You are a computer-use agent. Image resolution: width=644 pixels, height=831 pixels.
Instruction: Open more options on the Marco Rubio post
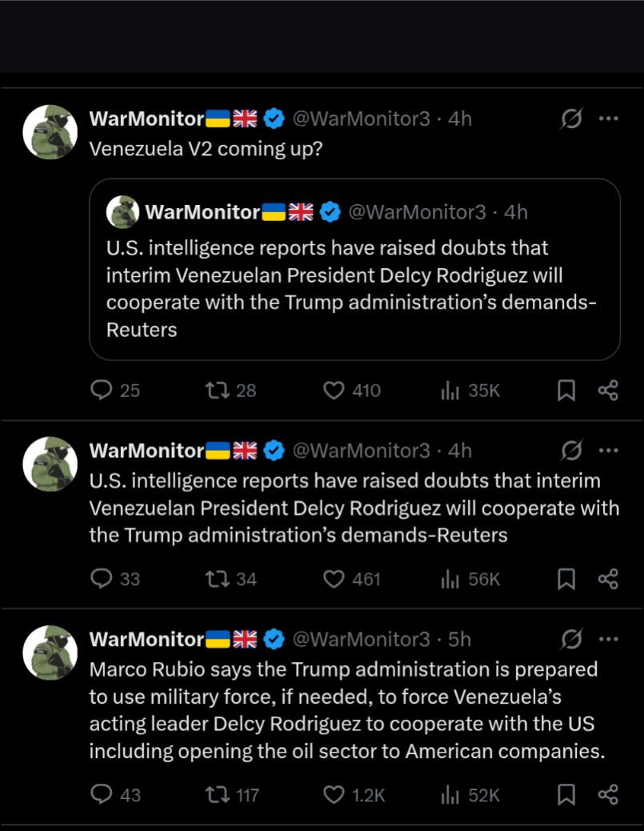pyautogui.click(x=609, y=639)
